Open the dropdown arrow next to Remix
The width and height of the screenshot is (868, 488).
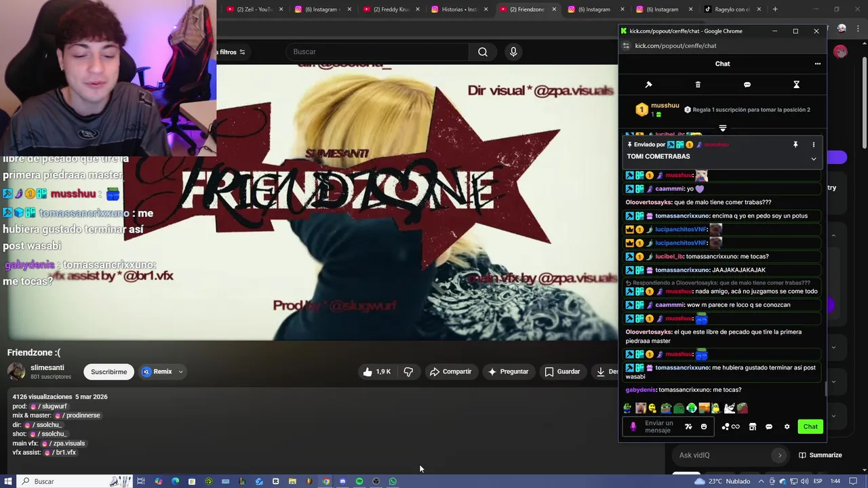click(180, 371)
